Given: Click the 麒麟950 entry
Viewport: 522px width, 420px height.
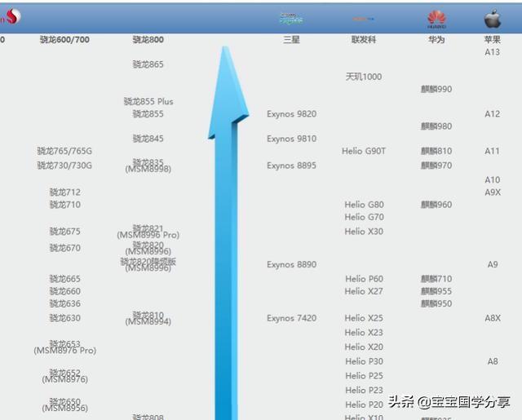Looking at the screenshot, I should (x=436, y=303).
